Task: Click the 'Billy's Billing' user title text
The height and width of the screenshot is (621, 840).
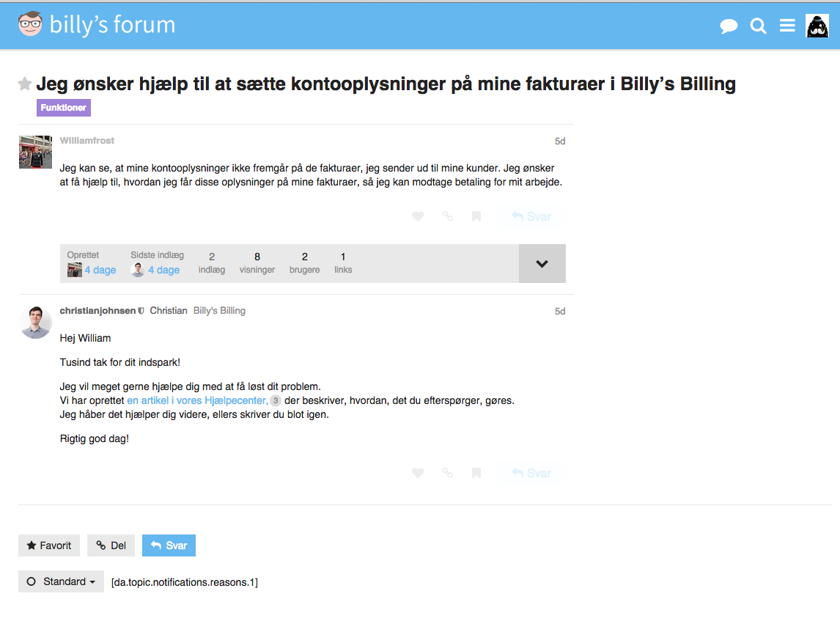Action: click(x=219, y=311)
